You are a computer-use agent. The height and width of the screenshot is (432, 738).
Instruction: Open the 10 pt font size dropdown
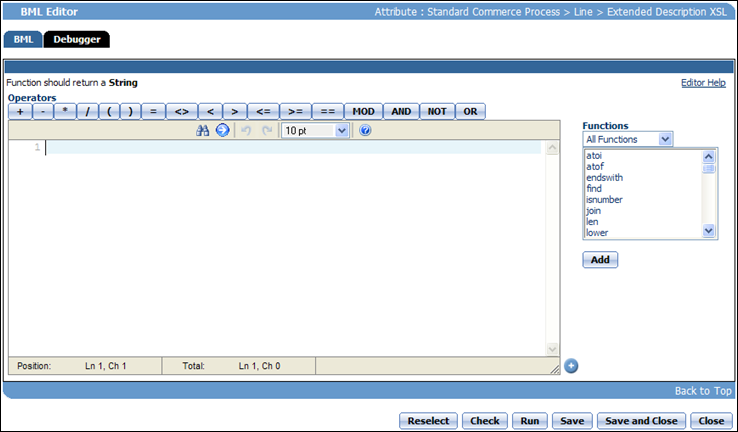point(315,130)
